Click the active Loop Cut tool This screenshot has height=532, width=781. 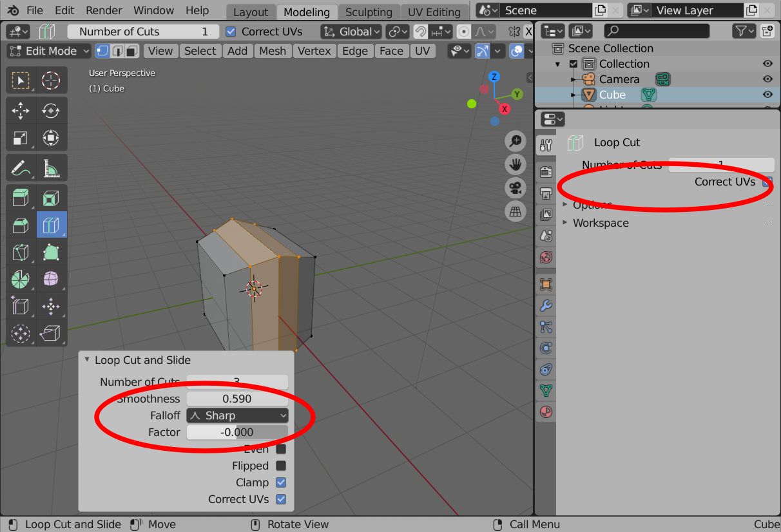[x=51, y=225]
